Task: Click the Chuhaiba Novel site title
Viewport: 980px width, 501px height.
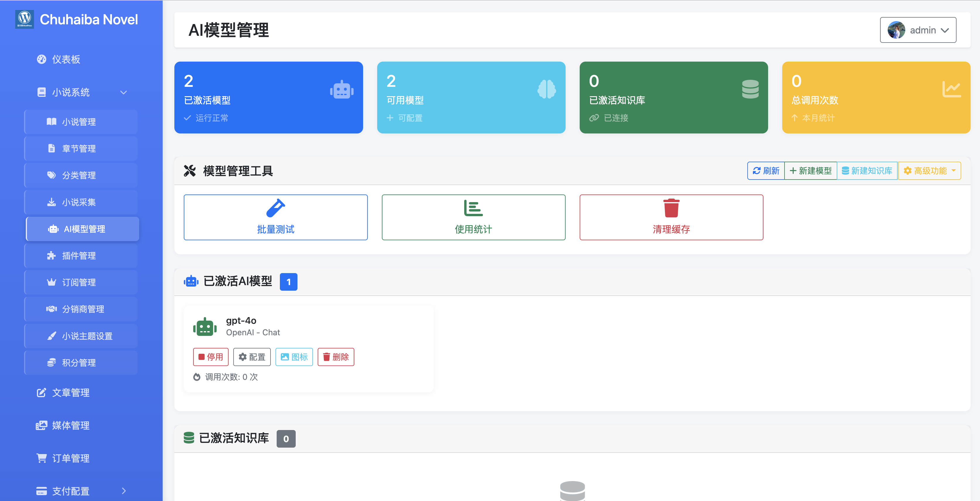Action: coord(89,19)
